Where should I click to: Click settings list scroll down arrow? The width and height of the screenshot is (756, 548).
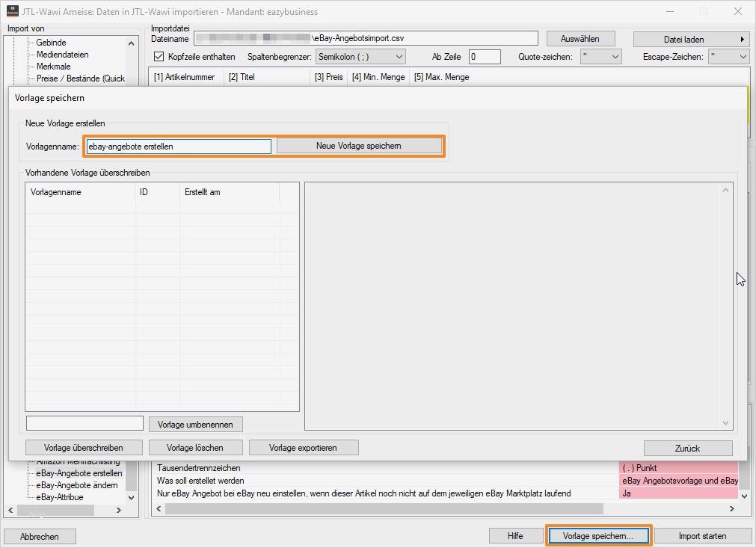[745, 496]
